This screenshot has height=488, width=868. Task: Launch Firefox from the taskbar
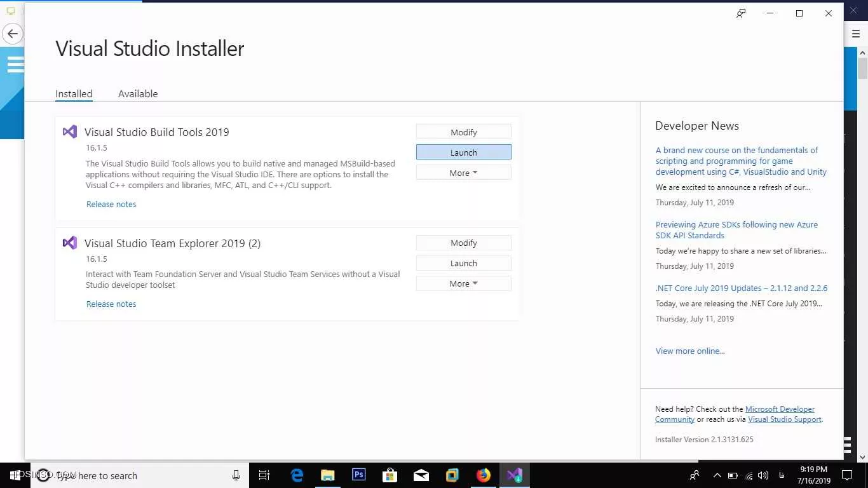click(x=484, y=475)
